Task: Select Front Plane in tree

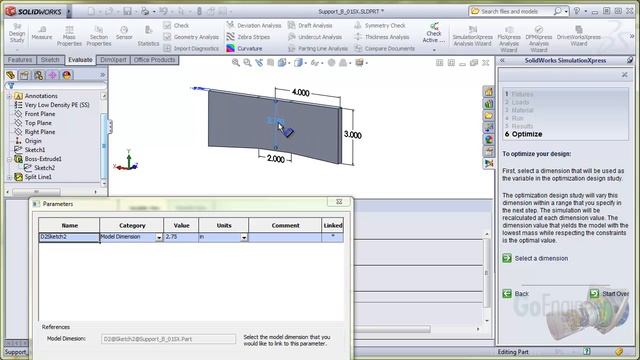Action: pos(40,114)
